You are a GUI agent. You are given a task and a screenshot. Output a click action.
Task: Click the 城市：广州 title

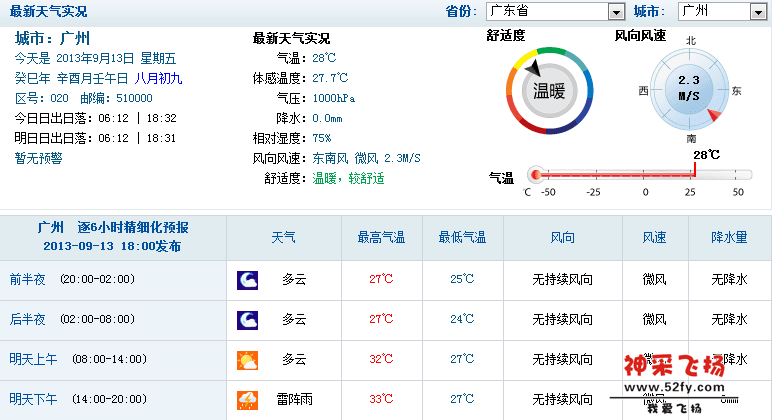click(52, 38)
